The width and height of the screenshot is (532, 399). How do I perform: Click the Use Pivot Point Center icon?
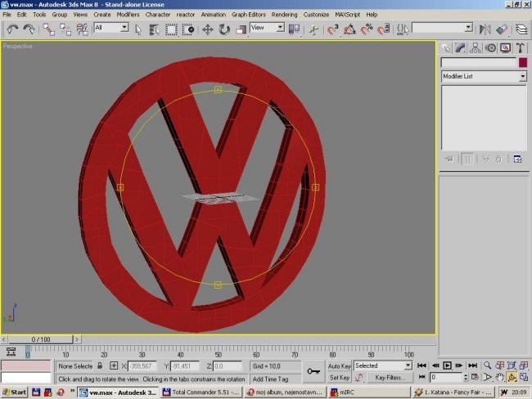pos(294,29)
